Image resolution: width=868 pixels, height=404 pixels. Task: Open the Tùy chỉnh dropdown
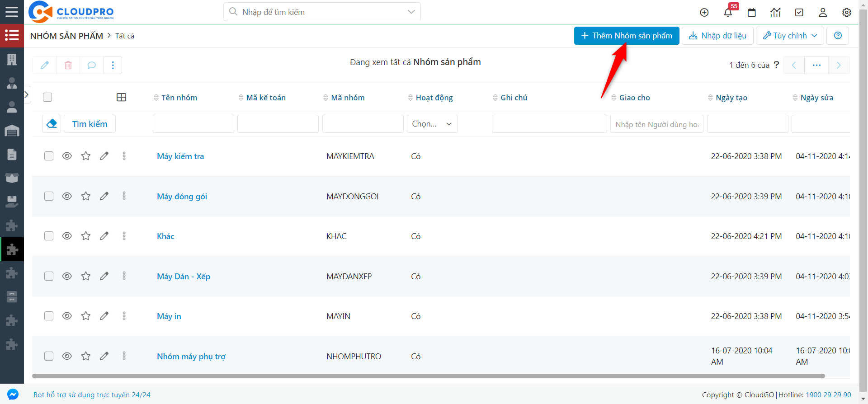(790, 36)
